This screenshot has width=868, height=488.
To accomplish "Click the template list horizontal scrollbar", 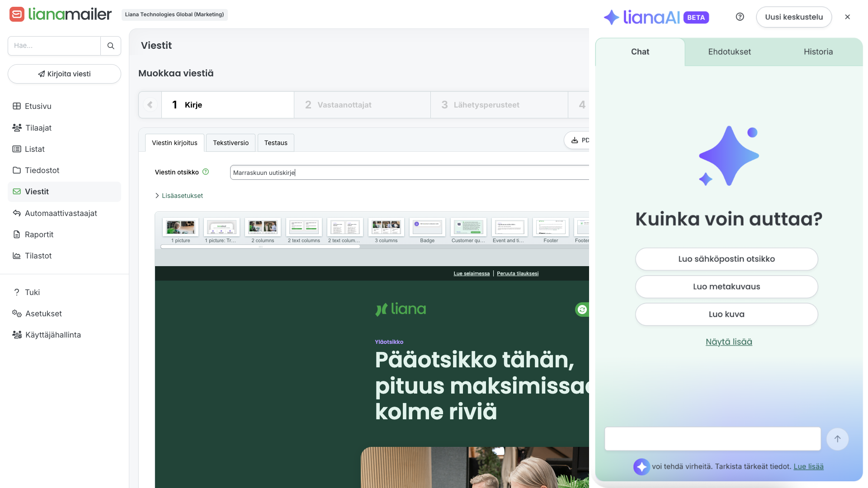I will click(260, 247).
